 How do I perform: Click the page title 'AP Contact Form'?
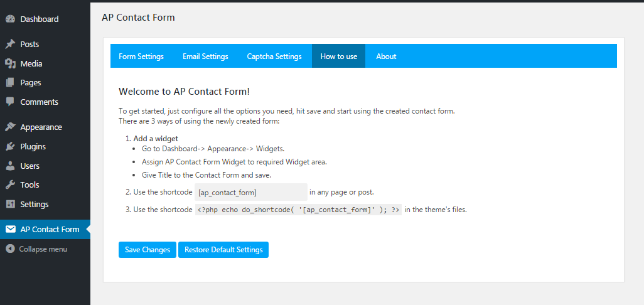tap(139, 17)
